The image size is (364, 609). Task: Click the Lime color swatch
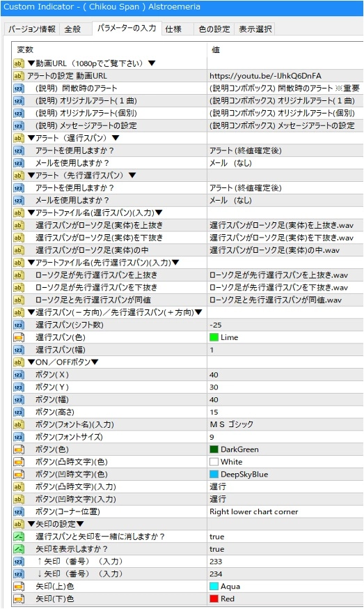(214, 337)
